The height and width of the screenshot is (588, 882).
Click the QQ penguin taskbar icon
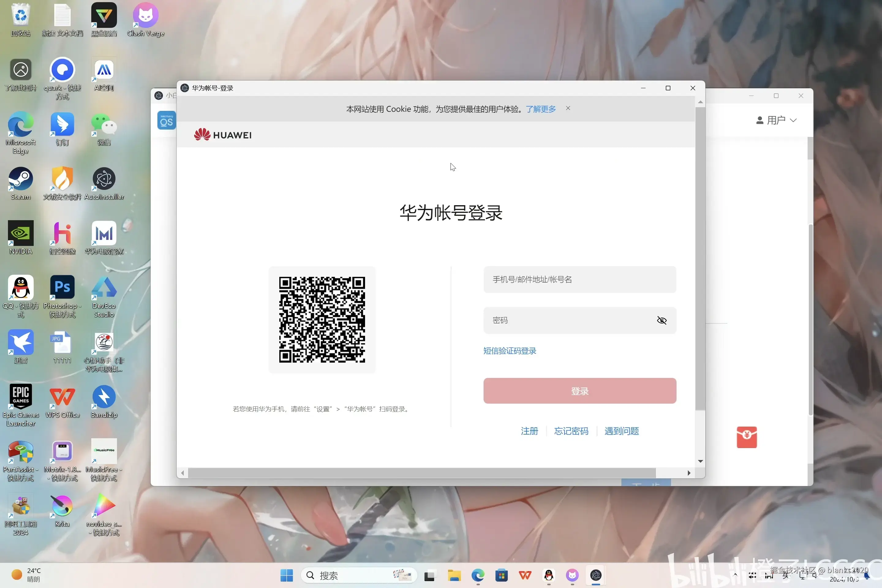[548, 575]
